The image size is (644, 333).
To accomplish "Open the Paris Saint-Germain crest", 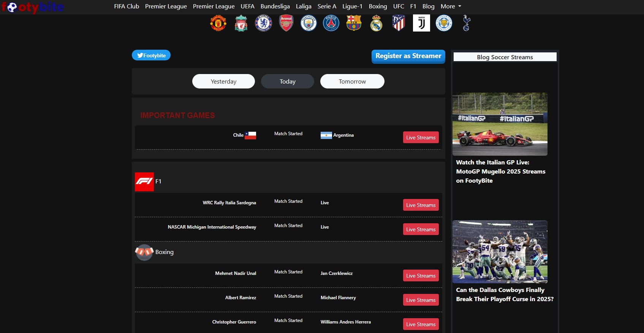I will pyautogui.click(x=331, y=23).
